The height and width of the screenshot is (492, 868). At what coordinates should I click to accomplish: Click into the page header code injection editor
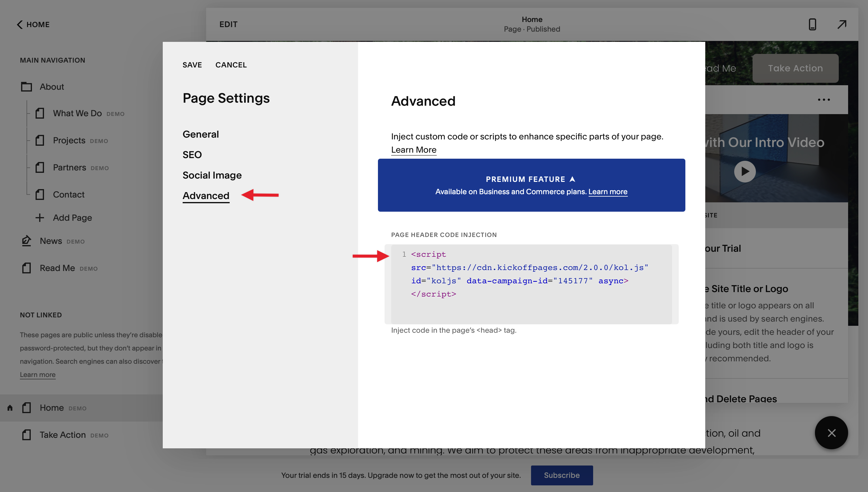click(531, 284)
